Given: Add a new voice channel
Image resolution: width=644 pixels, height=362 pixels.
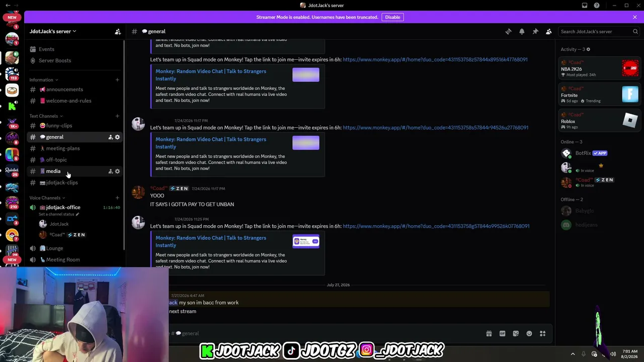Looking at the screenshot, I should pos(117,198).
